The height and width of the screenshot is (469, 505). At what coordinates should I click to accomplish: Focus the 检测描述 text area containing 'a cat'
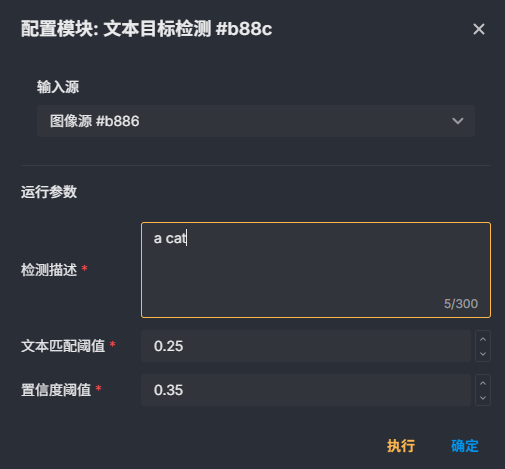point(316,270)
